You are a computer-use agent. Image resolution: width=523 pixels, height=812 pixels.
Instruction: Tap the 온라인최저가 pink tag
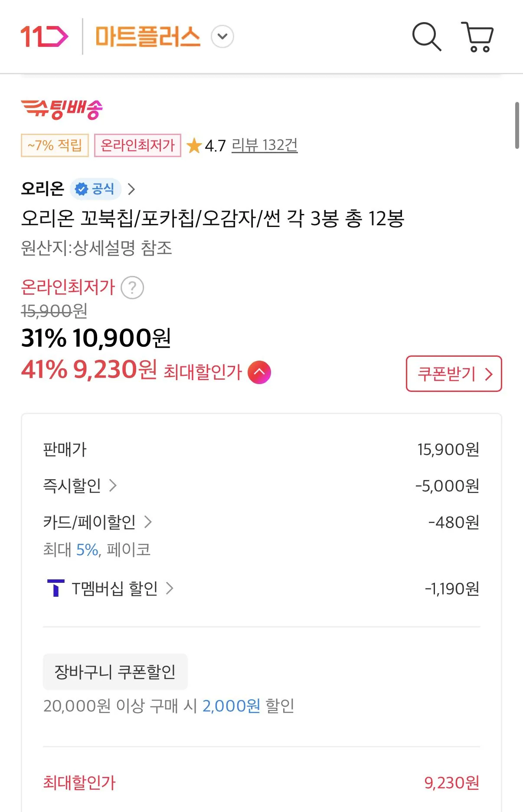point(137,145)
